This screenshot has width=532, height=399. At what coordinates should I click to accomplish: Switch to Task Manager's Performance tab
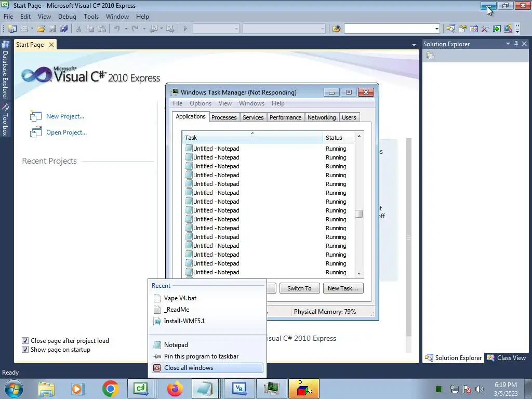click(285, 117)
